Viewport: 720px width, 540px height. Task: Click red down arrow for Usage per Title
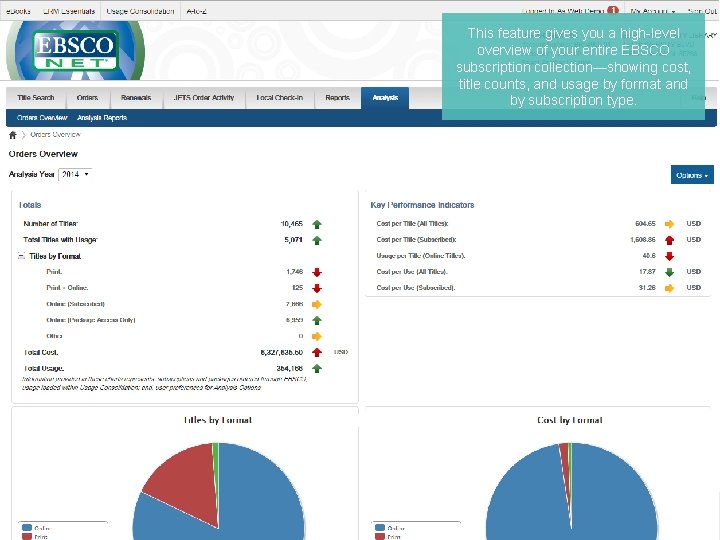coord(669,256)
